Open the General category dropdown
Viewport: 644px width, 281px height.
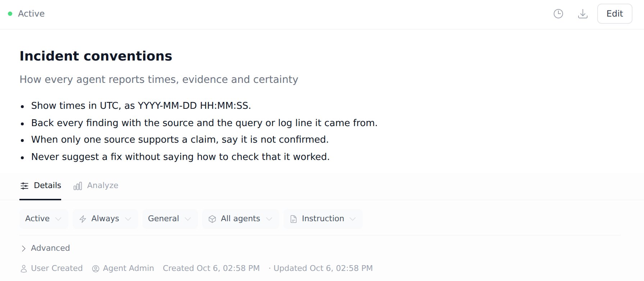[x=170, y=219]
